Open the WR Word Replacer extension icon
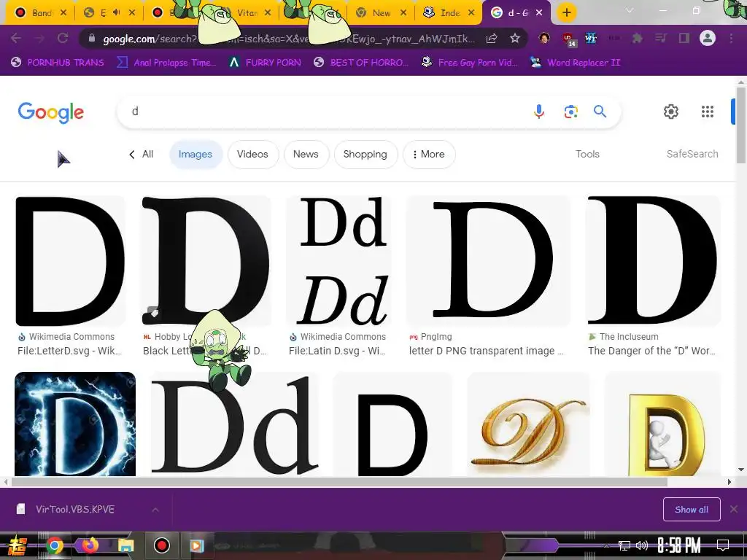This screenshot has width=747, height=560. click(591, 38)
